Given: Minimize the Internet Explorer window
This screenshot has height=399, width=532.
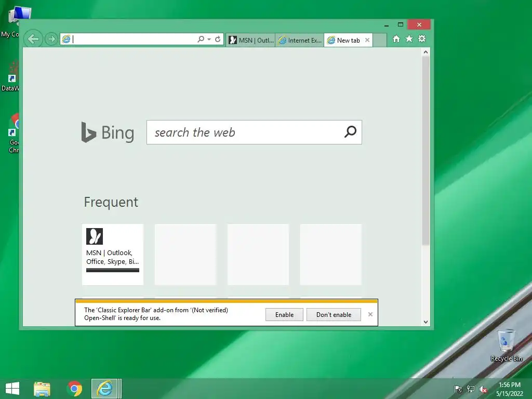Looking at the screenshot, I should point(387,25).
